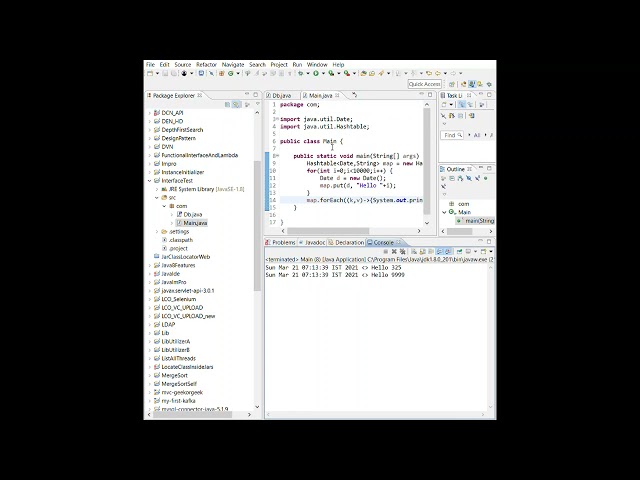Open the Package Explorer view menu arrow
Screen dimensions: 640x480
pos(258,104)
